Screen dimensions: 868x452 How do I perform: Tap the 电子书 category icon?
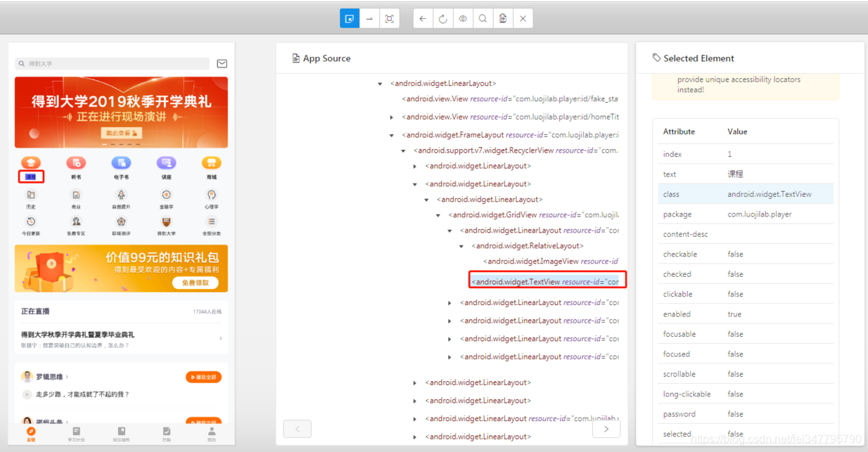point(121,163)
